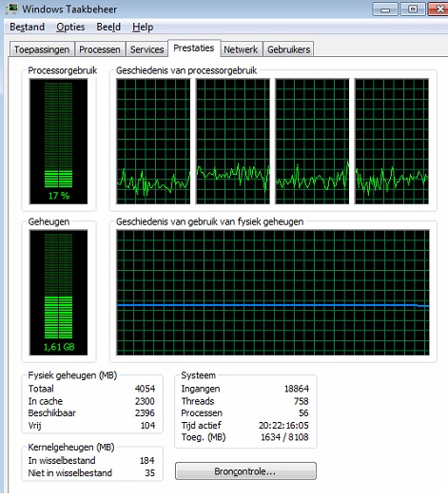Switch to the Toepassingen tab
The height and width of the screenshot is (498, 448).
tap(42, 49)
